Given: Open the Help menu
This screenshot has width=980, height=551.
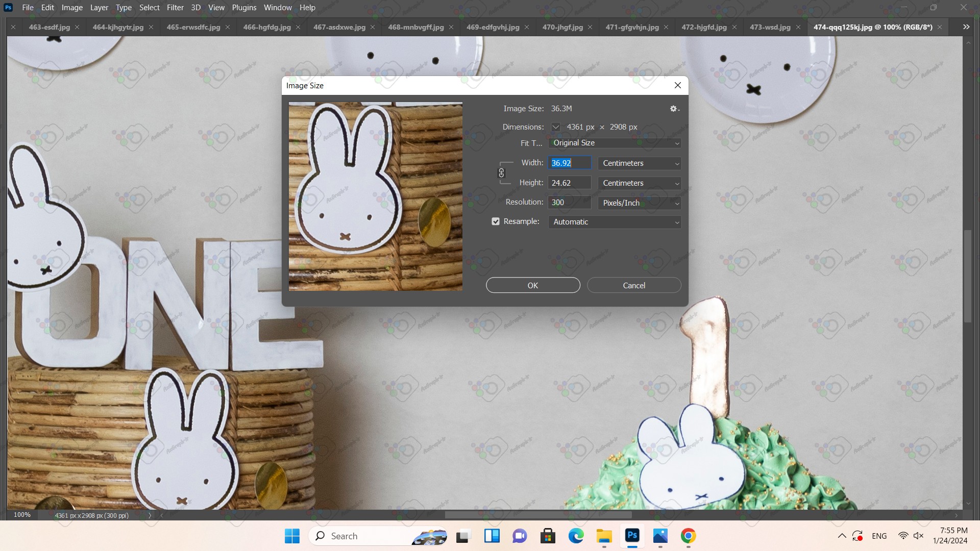Looking at the screenshot, I should click(307, 7).
